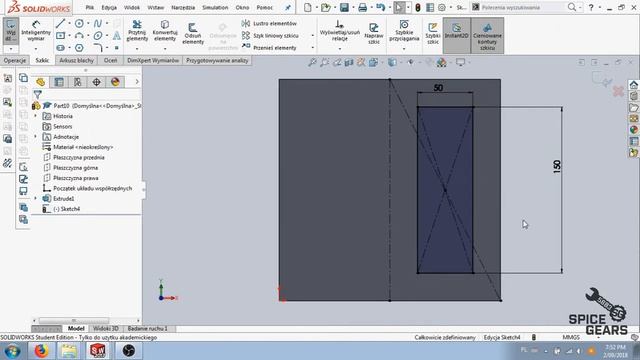This screenshot has height=360, width=640.
Task: Expand manager tabs with right chevron
Action: (137, 82)
